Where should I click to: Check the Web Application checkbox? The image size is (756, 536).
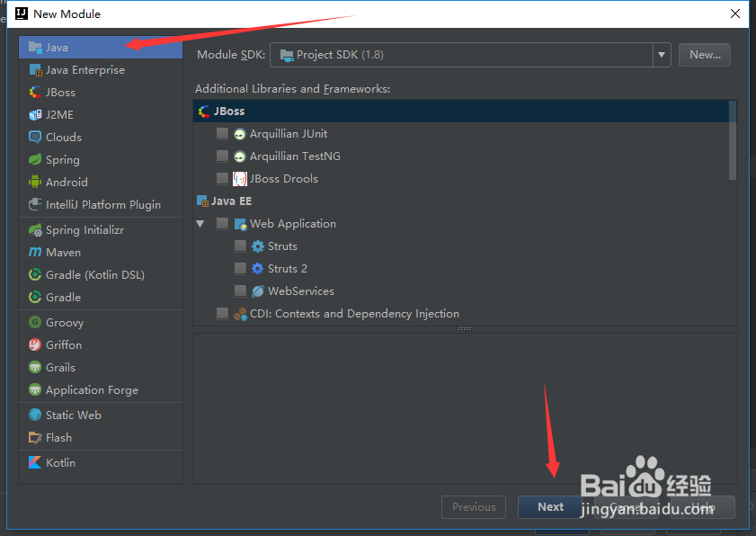[x=222, y=223]
